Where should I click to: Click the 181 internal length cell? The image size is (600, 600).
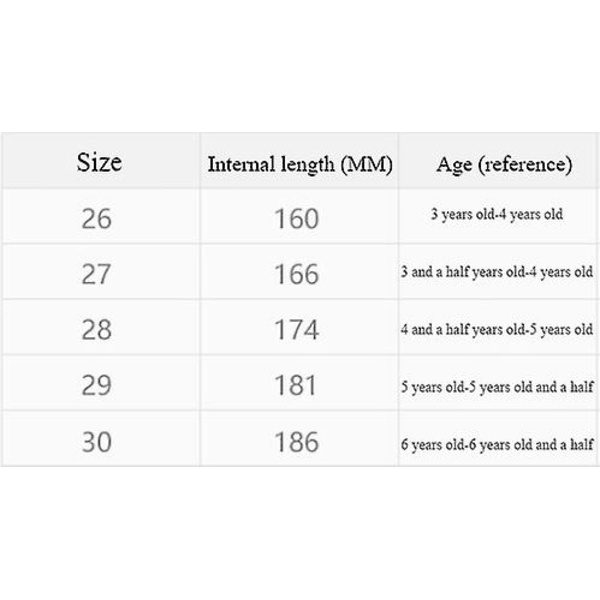tap(299, 383)
